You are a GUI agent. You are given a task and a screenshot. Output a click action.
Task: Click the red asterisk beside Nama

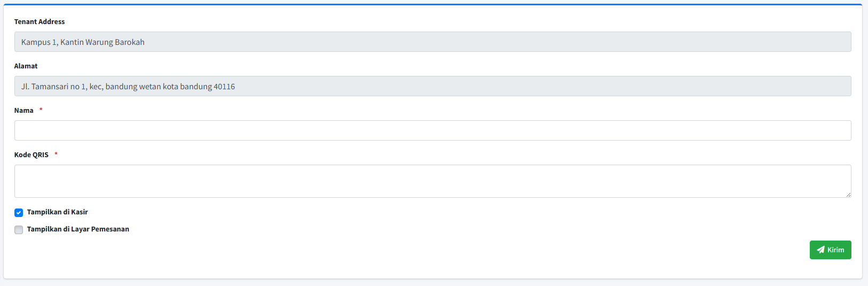[x=41, y=110]
